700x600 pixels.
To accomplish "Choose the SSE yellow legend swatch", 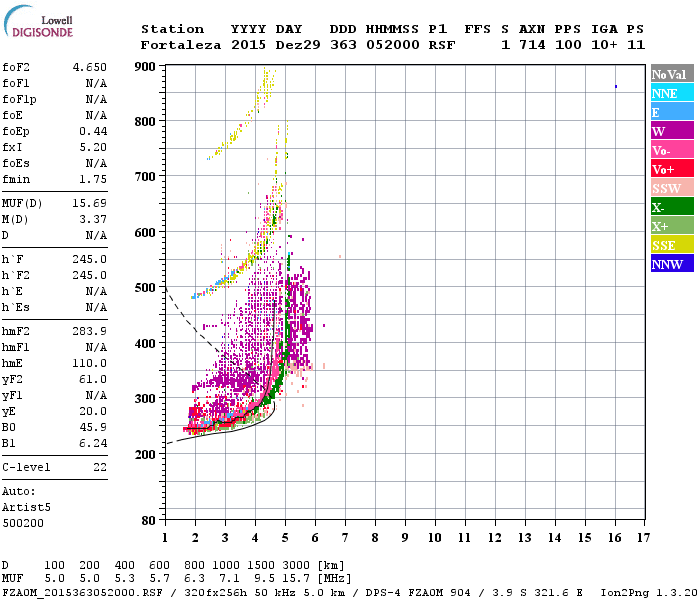I will click(x=672, y=245).
